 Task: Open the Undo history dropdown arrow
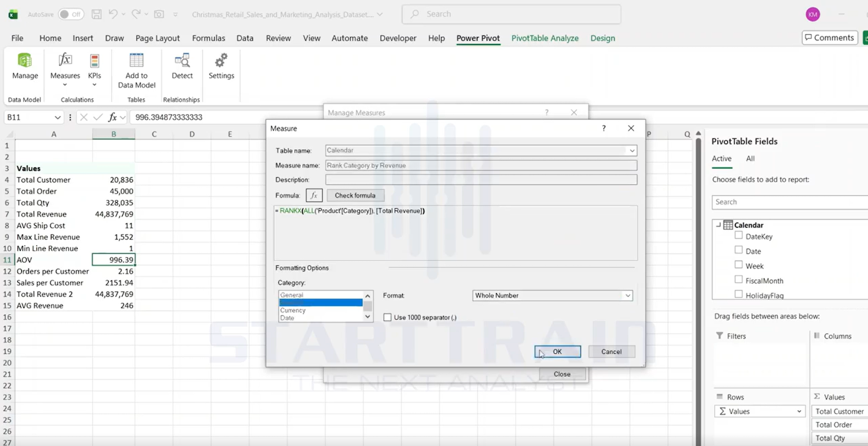pos(124,14)
